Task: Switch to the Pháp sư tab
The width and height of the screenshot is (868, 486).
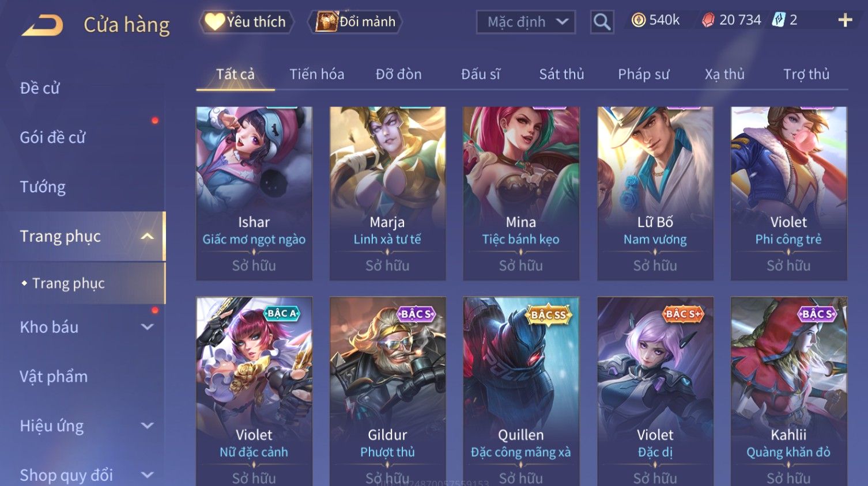Action: (643, 74)
